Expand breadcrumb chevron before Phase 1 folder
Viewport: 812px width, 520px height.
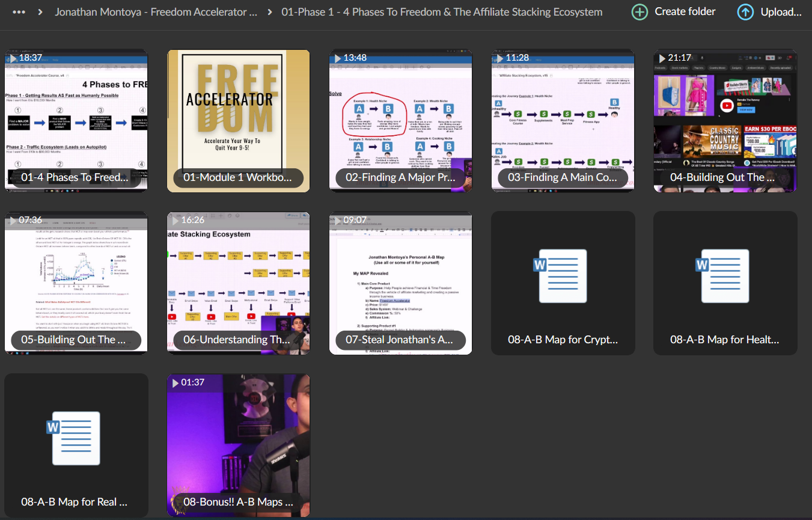[x=269, y=12]
